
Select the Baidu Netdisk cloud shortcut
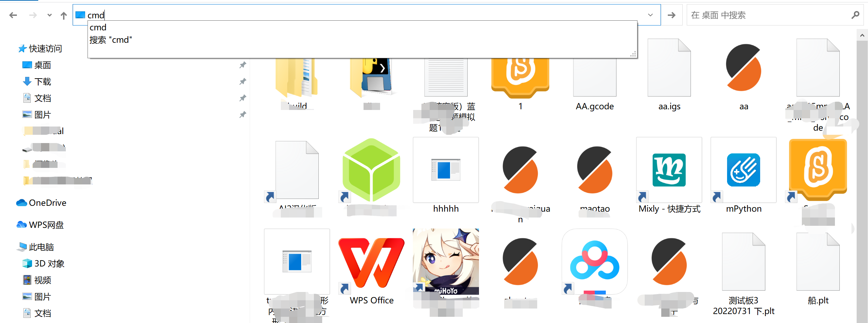click(595, 262)
